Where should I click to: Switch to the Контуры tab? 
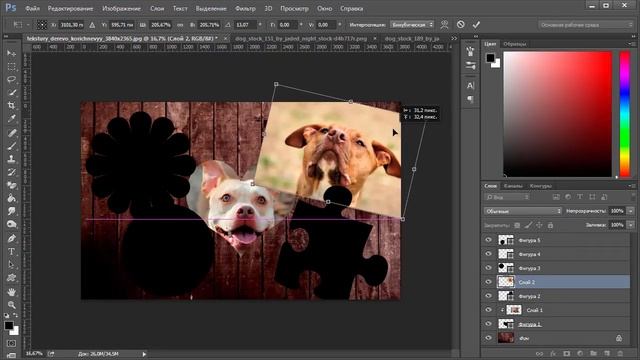coord(540,186)
